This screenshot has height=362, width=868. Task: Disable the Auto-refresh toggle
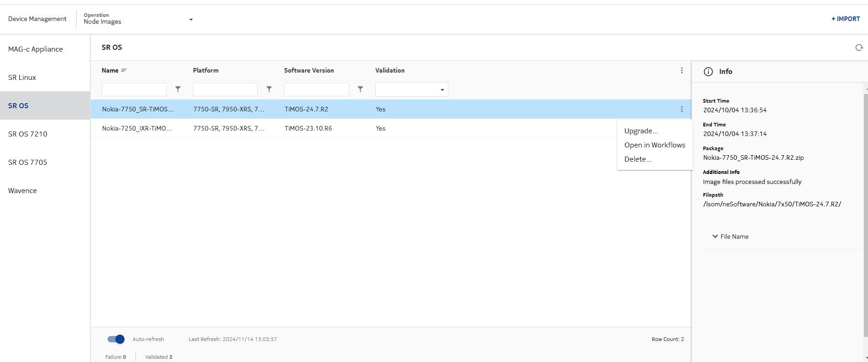[116, 339]
